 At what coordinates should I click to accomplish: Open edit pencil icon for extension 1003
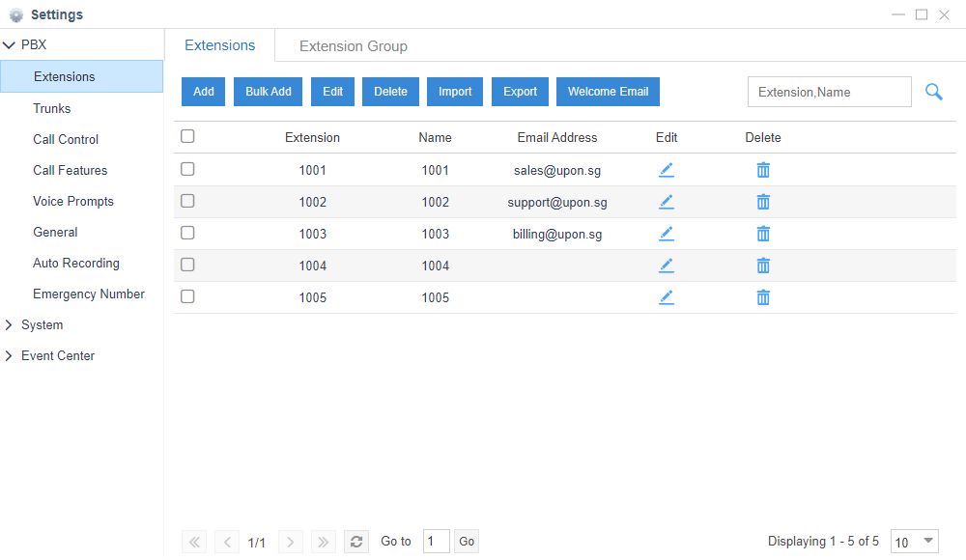click(667, 233)
